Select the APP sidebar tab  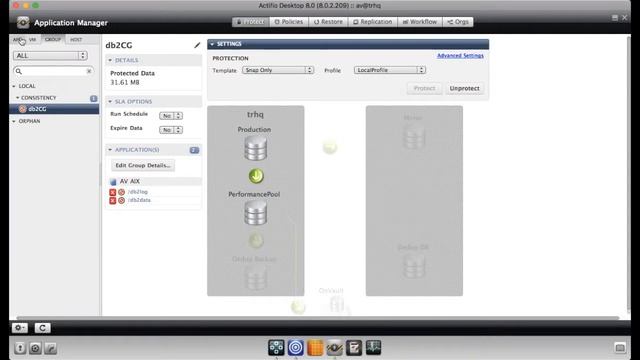pyautogui.click(x=18, y=40)
